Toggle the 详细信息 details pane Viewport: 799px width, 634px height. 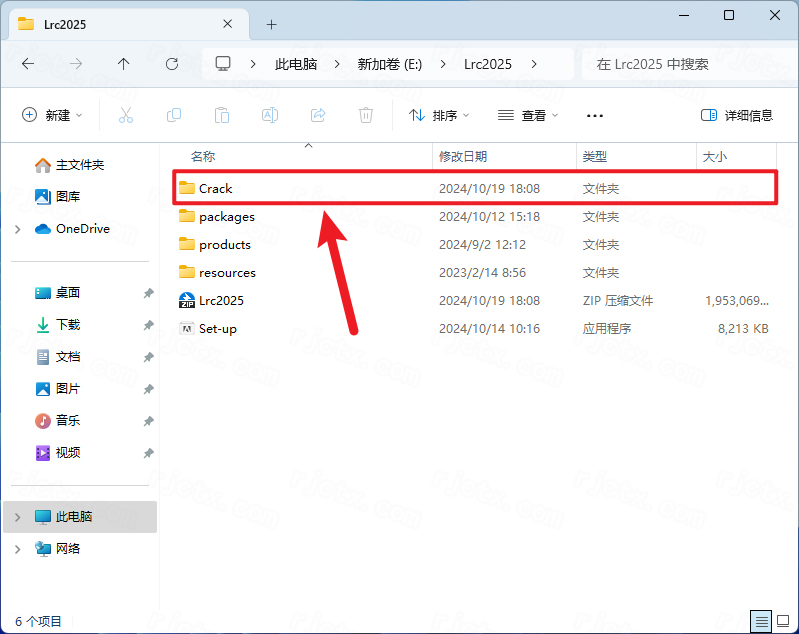point(737,116)
